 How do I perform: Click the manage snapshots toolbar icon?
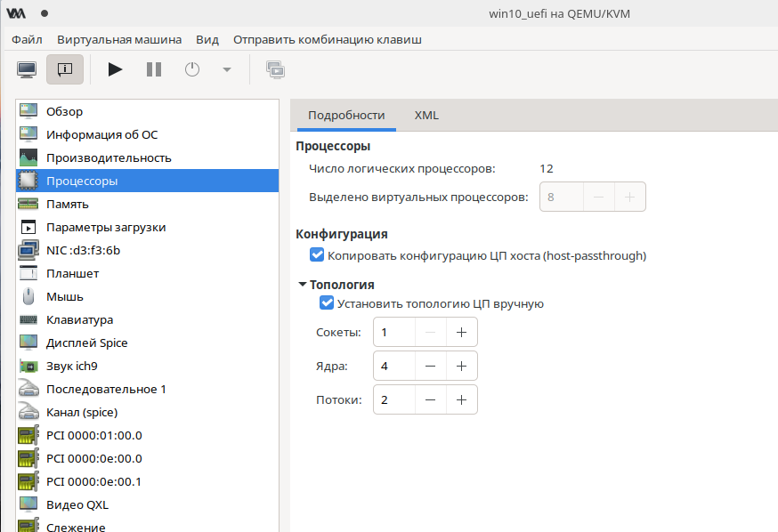[x=275, y=69]
